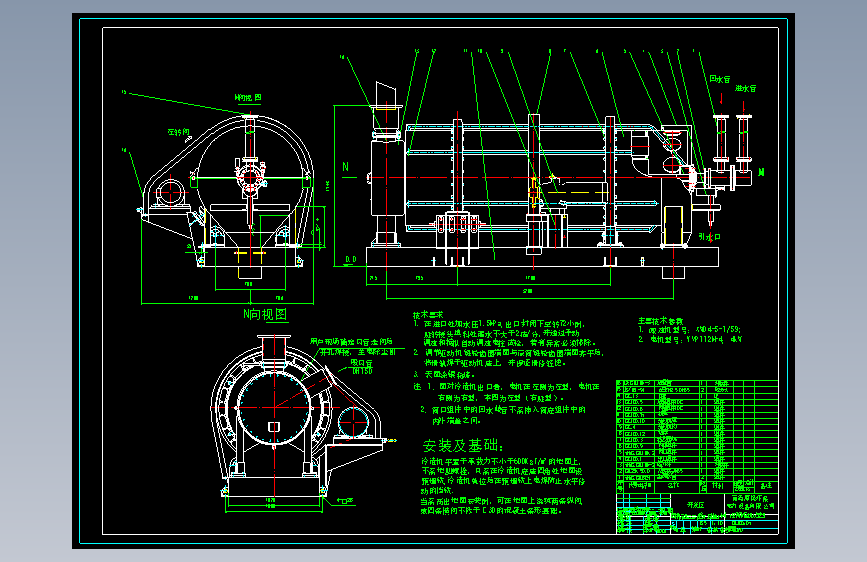The width and height of the screenshot is (867, 562).
Task: Click the underlined 'N' direction marker
Action: (346, 167)
